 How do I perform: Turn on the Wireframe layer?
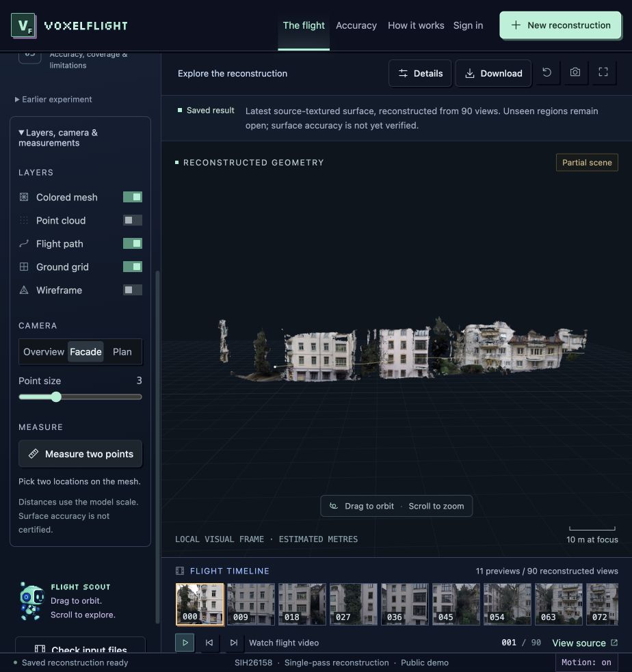click(133, 290)
